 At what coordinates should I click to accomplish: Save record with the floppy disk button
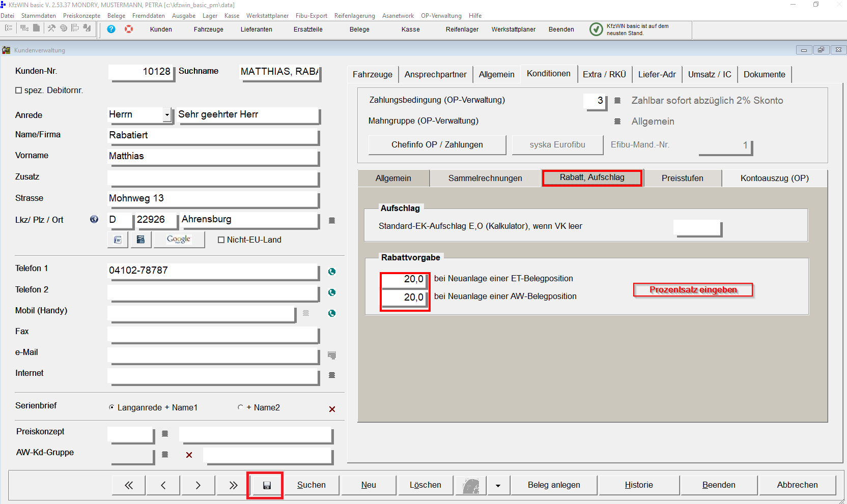[266, 486]
